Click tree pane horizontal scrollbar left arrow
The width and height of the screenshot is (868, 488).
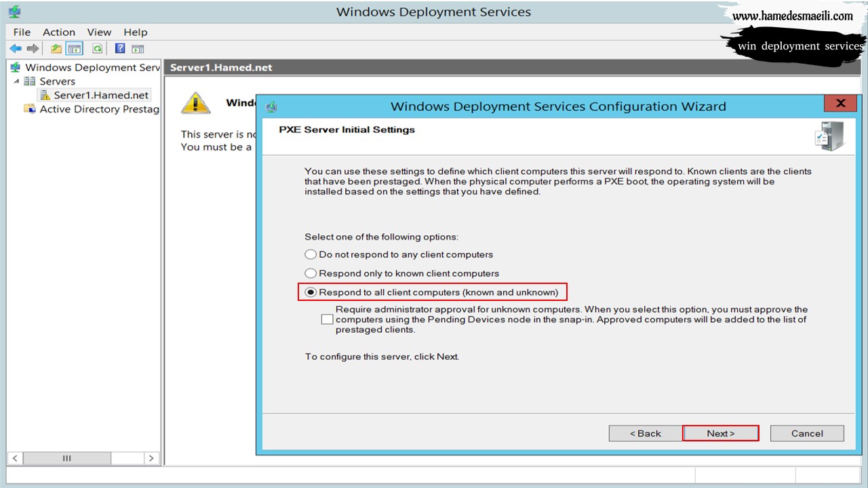pos(16,458)
